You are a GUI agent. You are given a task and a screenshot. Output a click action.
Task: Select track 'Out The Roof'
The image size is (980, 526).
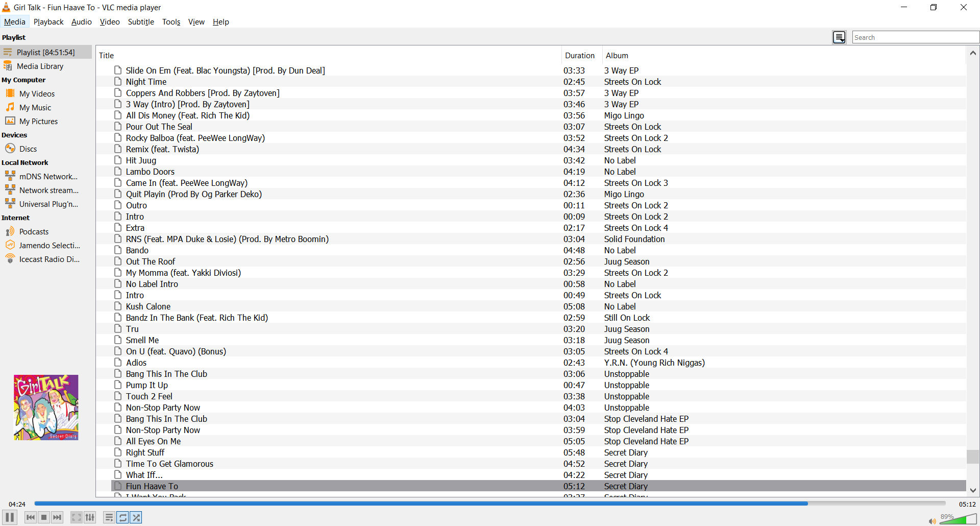coord(538,261)
